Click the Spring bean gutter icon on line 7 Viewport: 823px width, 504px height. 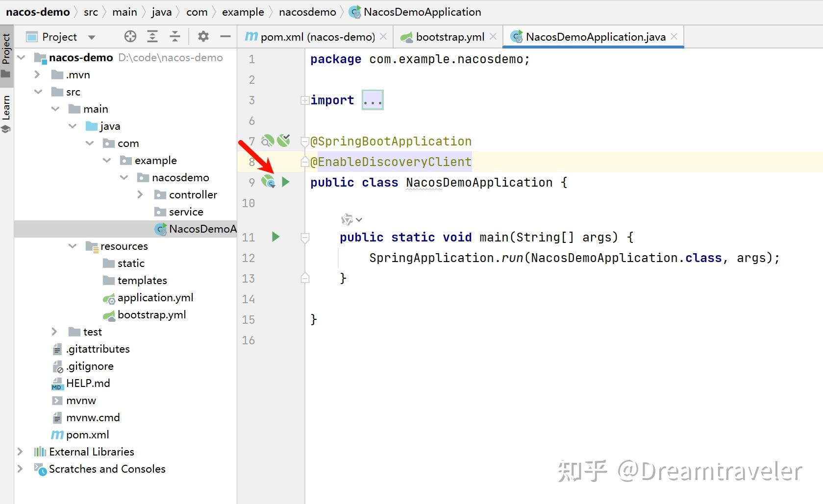(267, 141)
